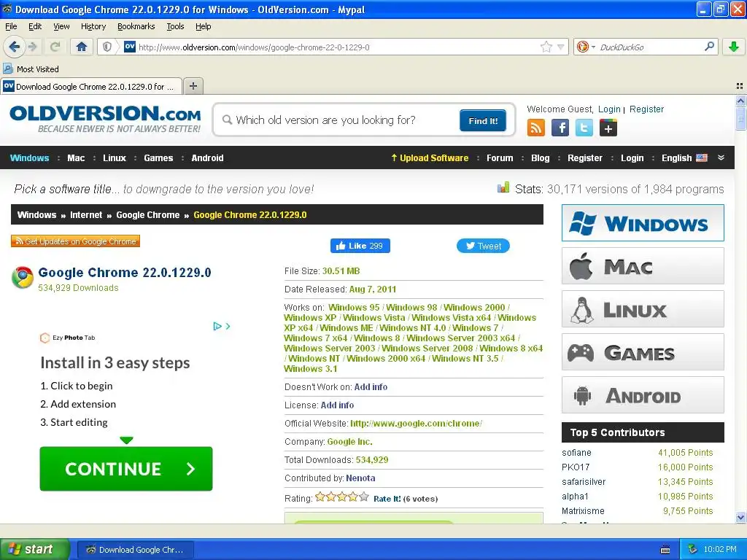Open Blog from the navigation bar
Image resolution: width=747 pixels, height=560 pixels.
[x=541, y=157]
